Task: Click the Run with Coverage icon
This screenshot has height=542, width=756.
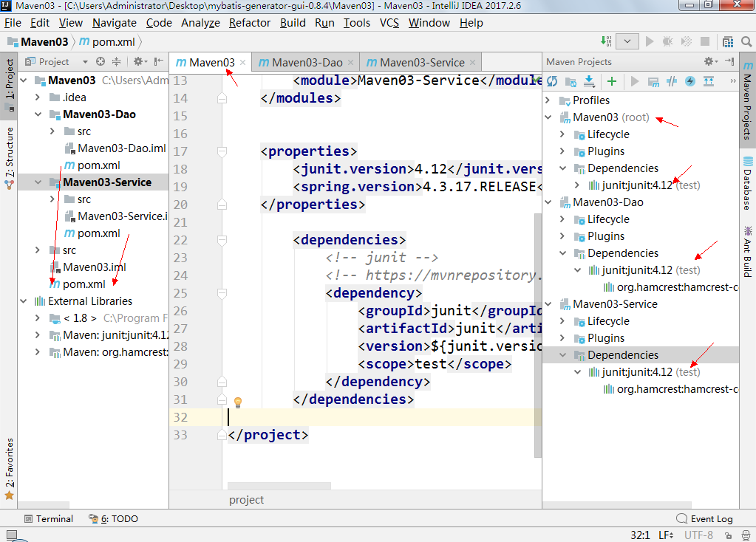Action: coord(686,41)
